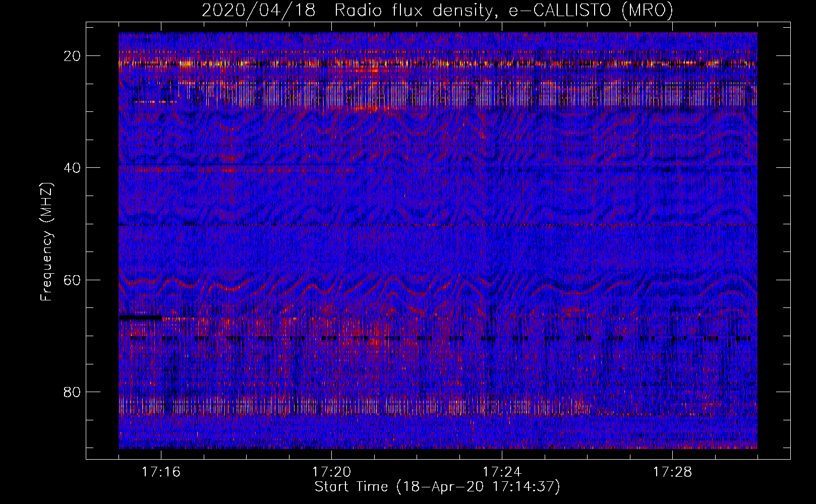Click the time tick label '17:24'
816x504 pixels.
(x=502, y=472)
